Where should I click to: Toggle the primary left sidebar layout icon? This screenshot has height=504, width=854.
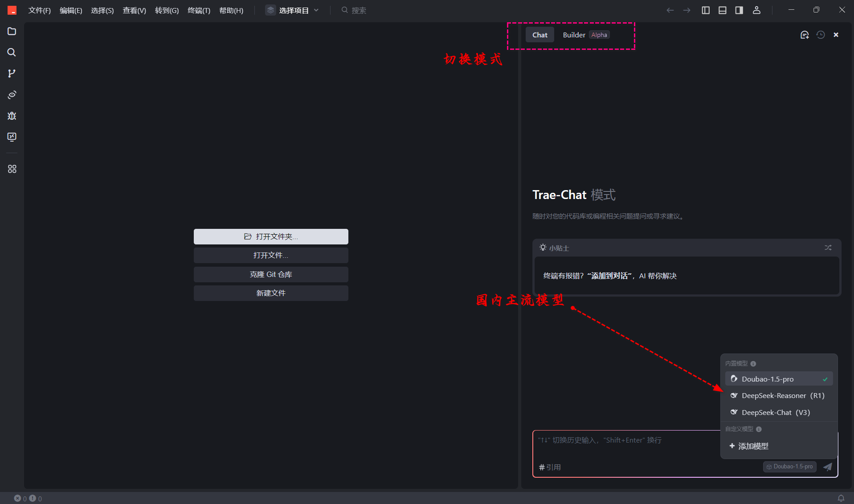coord(706,10)
